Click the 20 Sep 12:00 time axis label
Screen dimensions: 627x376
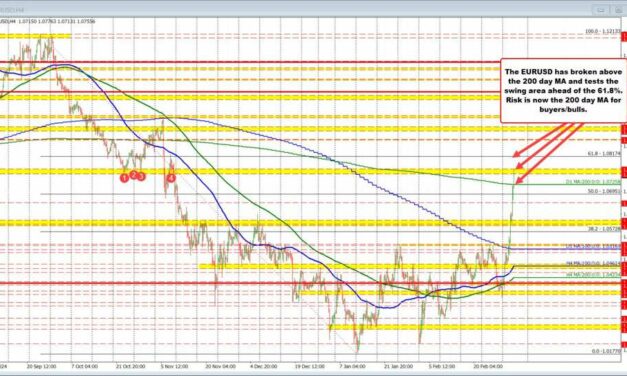tap(42, 366)
